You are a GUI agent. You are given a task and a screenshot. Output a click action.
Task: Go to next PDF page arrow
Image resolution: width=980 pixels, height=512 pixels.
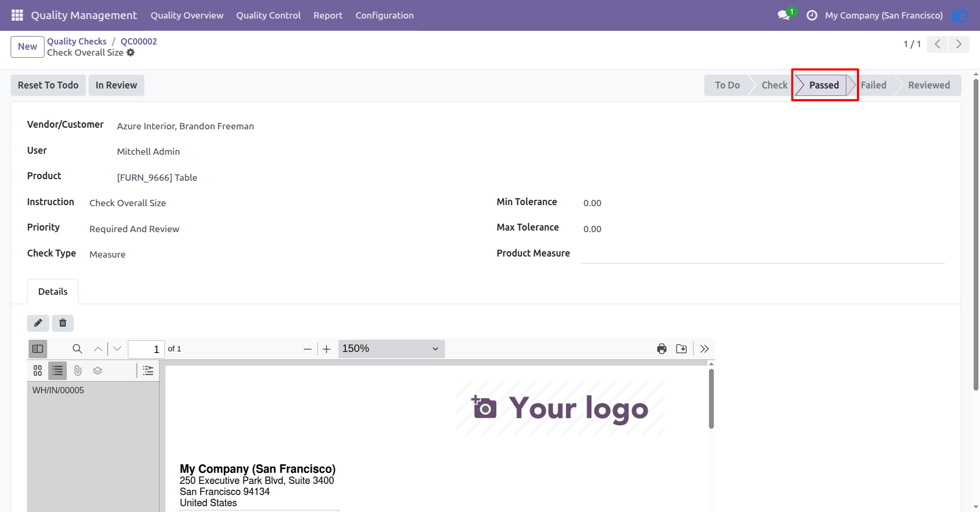[117, 349]
